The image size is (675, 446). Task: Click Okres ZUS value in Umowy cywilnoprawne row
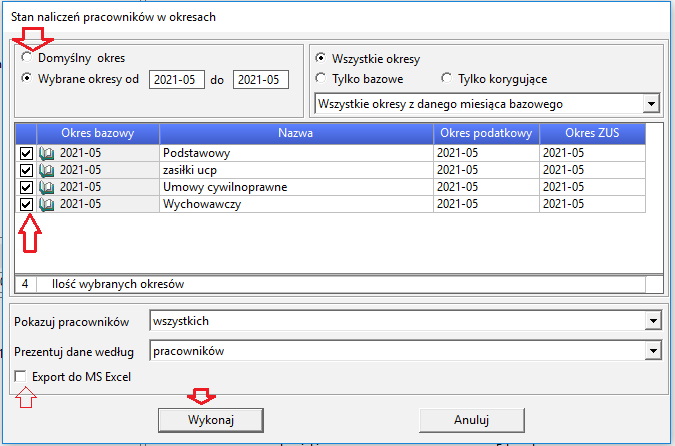[x=592, y=187]
